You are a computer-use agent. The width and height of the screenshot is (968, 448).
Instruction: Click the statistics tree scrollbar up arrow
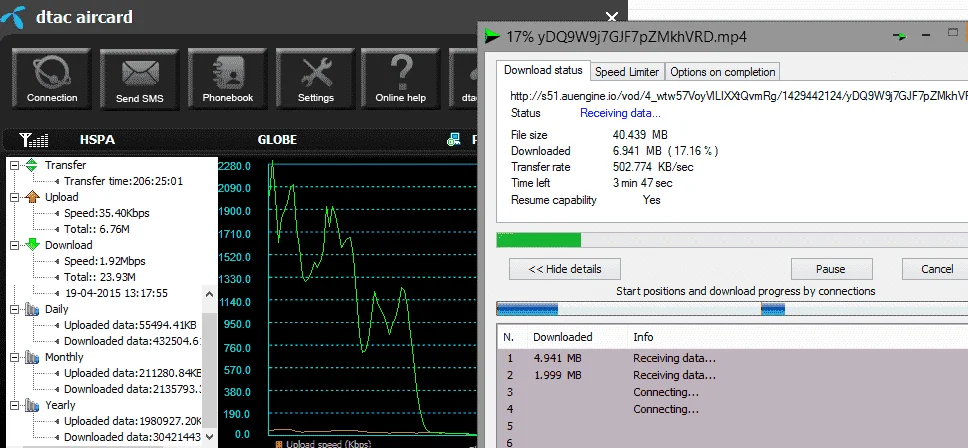[x=210, y=294]
